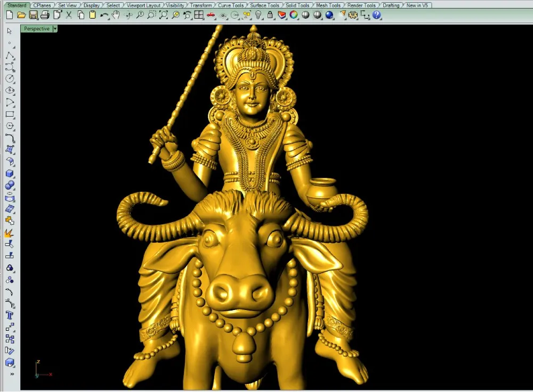Open the Display tab
This screenshot has width=533, height=392.
92,5
